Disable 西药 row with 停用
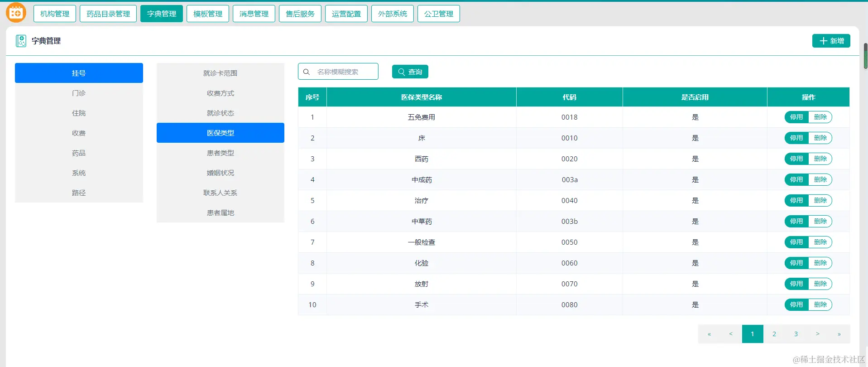 point(796,159)
